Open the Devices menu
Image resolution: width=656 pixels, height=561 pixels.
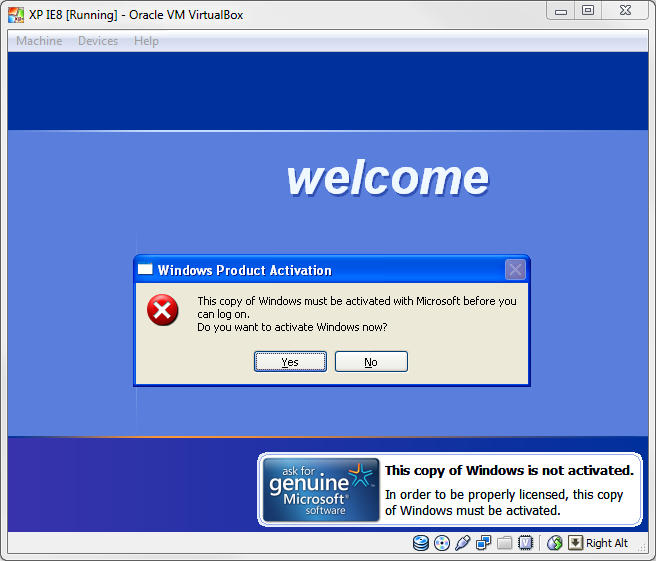[x=98, y=41]
